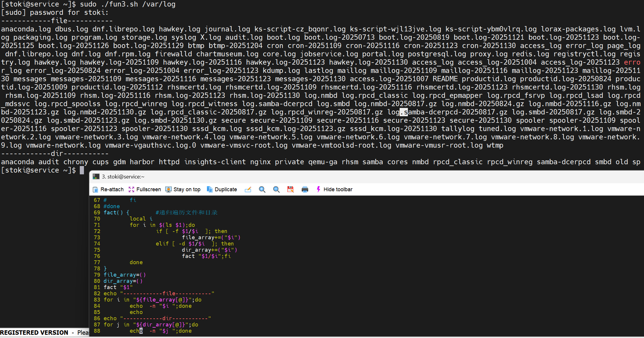Click the purple lightning bolt icon

coord(318,189)
